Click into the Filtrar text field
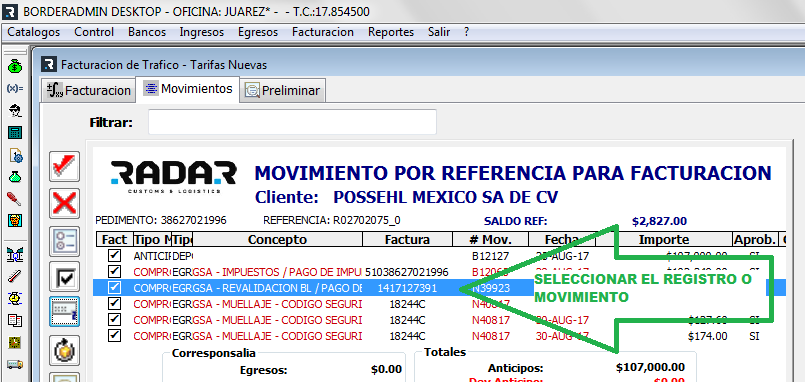This screenshot has width=805, height=382. [293, 122]
